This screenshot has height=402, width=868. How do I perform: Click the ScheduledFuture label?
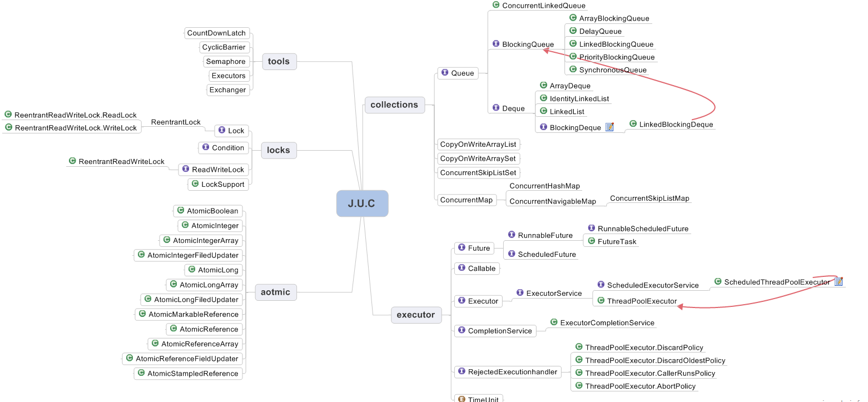point(547,254)
